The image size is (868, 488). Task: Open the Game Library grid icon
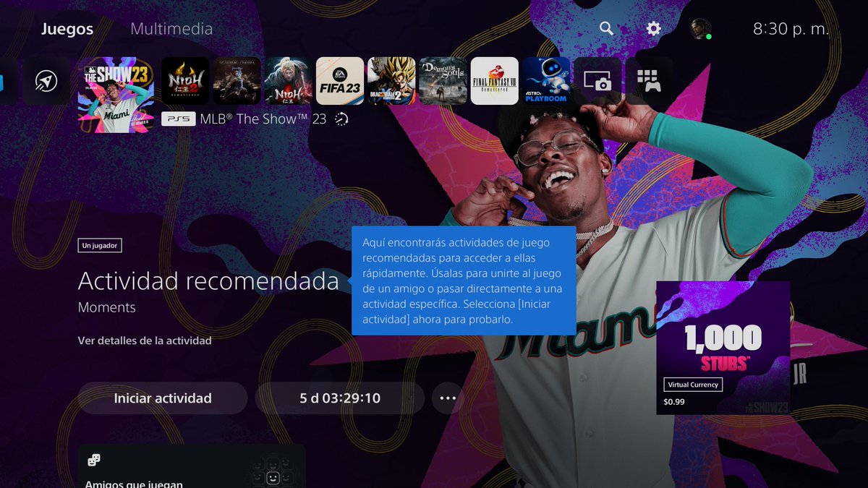pos(650,81)
